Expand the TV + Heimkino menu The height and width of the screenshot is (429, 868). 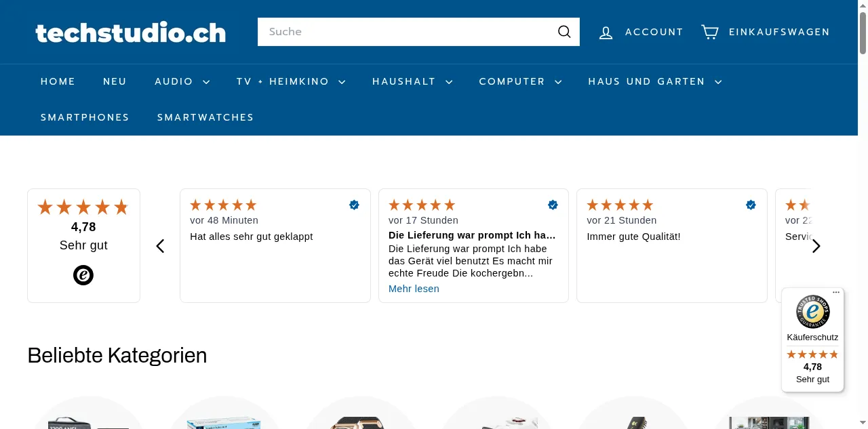coord(291,81)
